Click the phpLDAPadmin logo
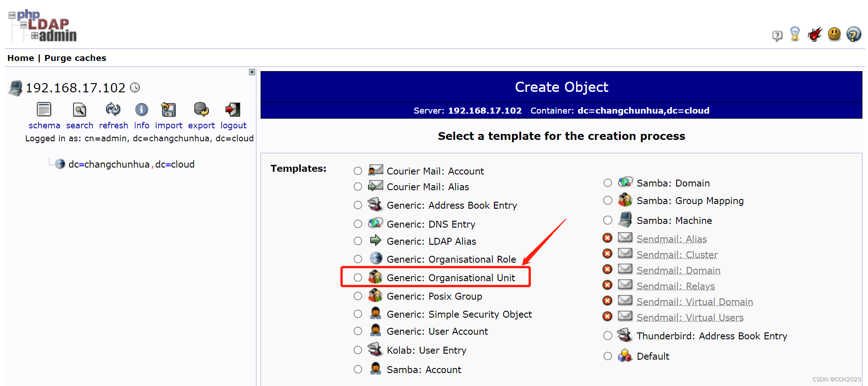This screenshot has height=386, width=868. coord(43,26)
